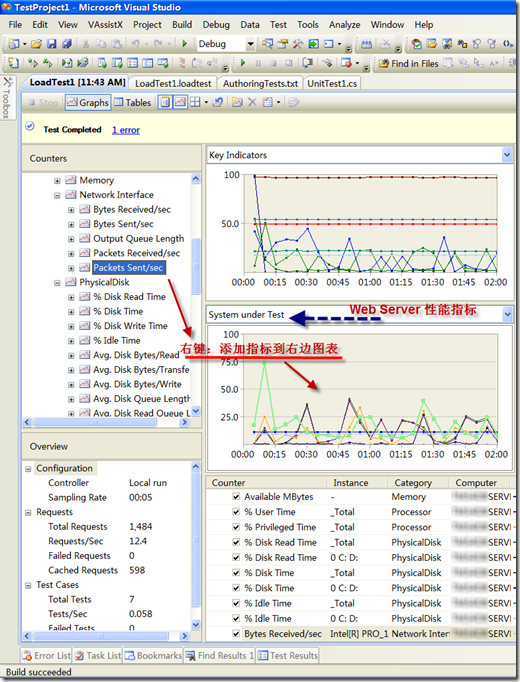Expand the % Disk Read Time counter
The height and width of the screenshot is (682, 520).
(x=71, y=297)
